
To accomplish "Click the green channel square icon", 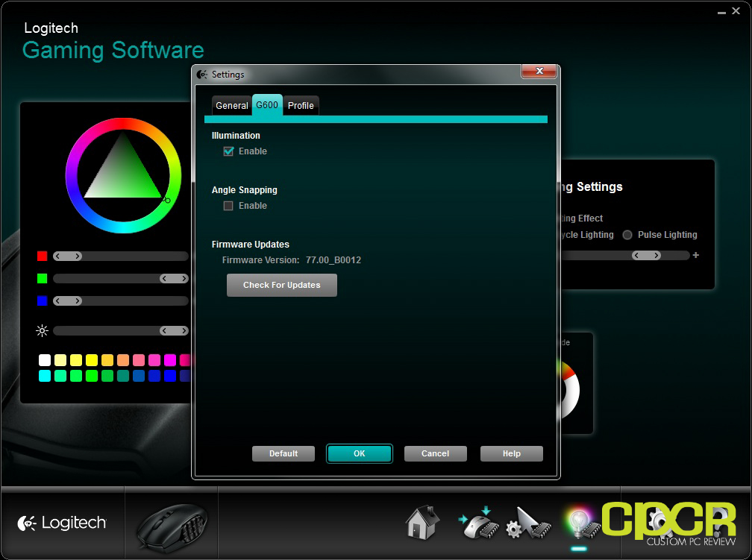I will coord(43,279).
